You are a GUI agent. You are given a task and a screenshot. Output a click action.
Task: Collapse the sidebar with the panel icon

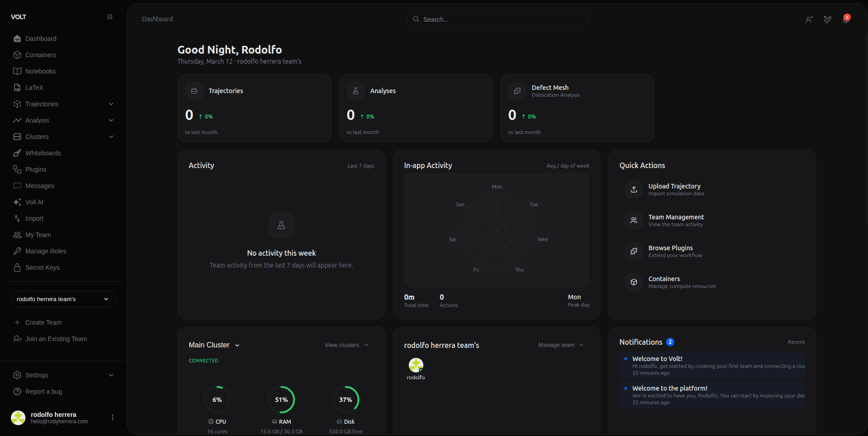[110, 17]
